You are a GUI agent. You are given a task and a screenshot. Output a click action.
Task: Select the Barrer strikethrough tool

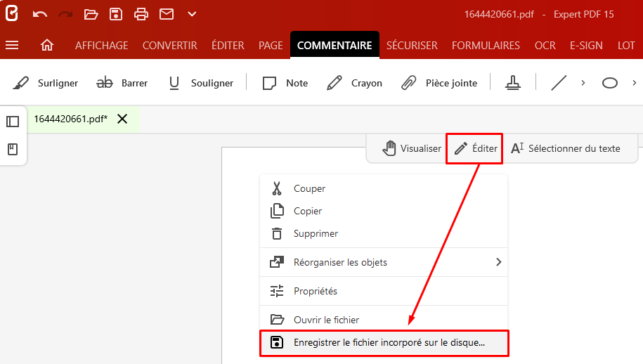point(122,83)
